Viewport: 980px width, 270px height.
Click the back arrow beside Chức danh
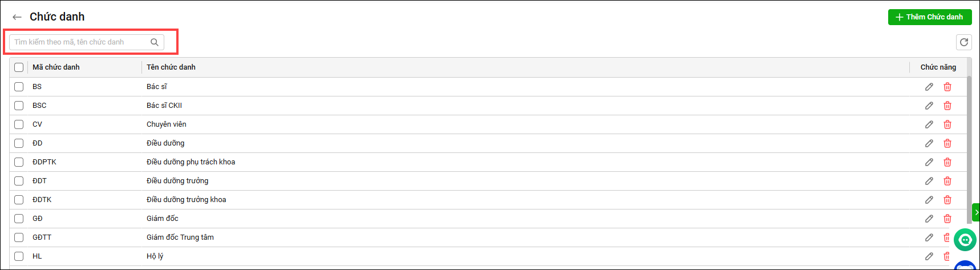tap(17, 17)
